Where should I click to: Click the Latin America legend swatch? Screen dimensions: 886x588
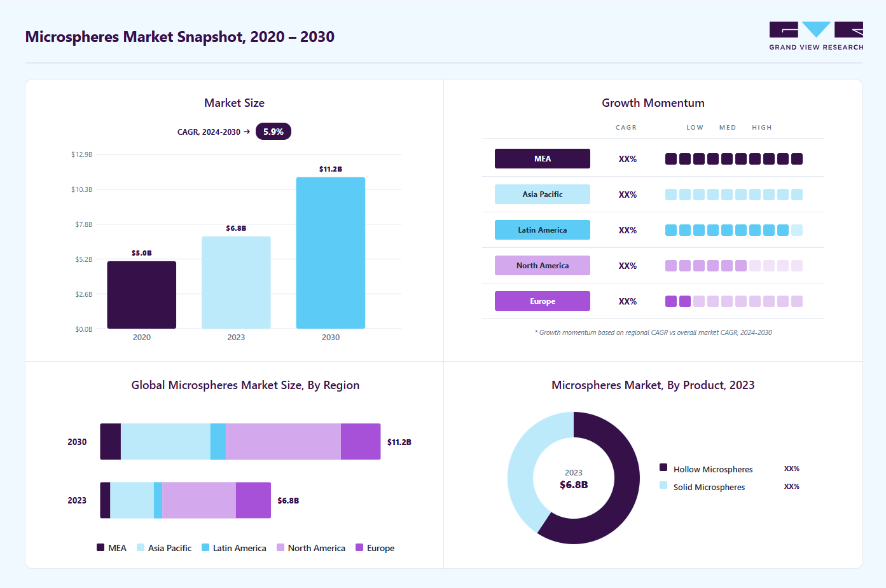(x=205, y=547)
